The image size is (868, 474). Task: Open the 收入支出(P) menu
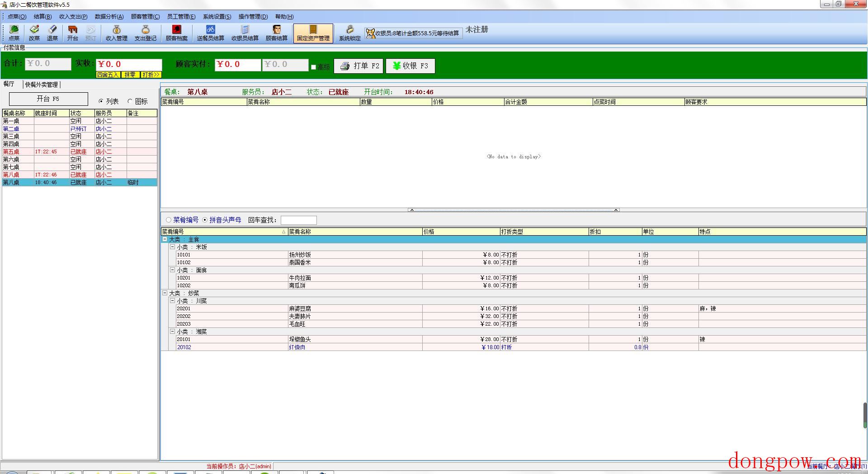73,17
